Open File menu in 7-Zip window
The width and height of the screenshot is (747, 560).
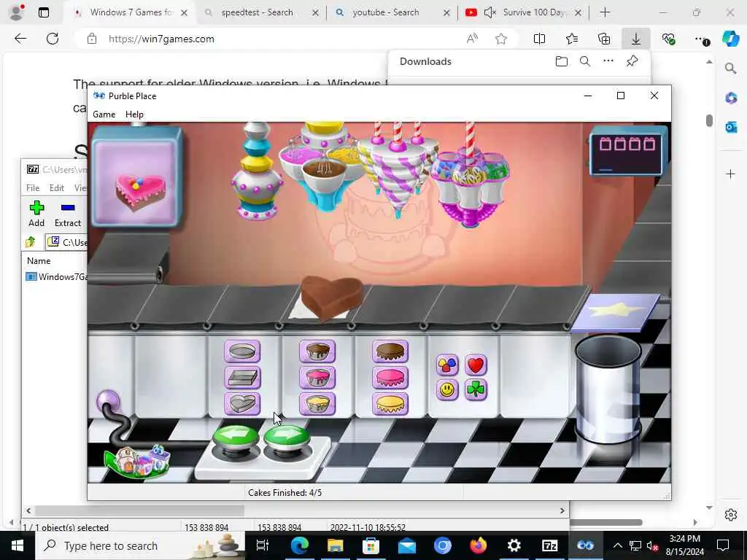click(33, 187)
